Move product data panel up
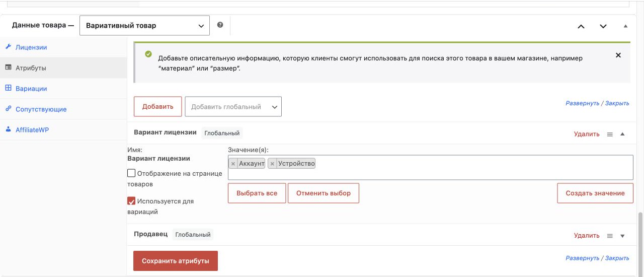Viewport: 644px width, 277px height. 581,26
